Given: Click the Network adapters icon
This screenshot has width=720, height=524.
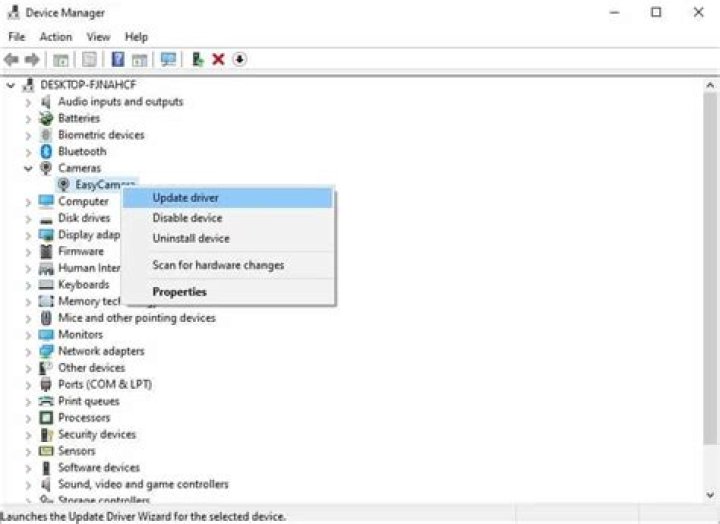Looking at the screenshot, I should pyautogui.click(x=46, y=351).
